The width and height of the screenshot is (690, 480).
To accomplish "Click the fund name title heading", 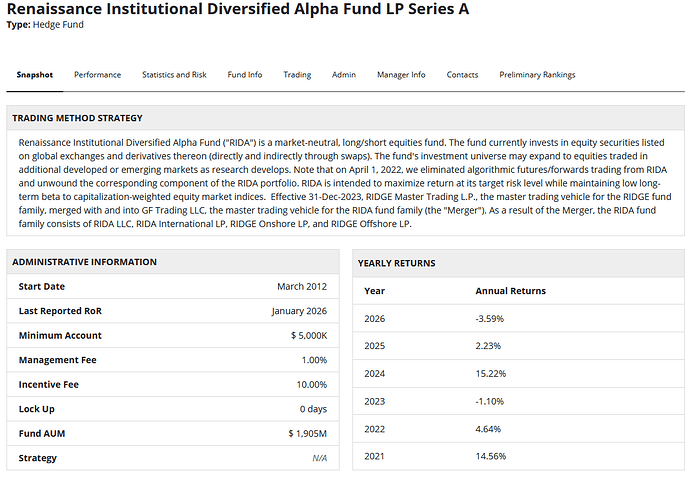I will [x=237, y=9].
